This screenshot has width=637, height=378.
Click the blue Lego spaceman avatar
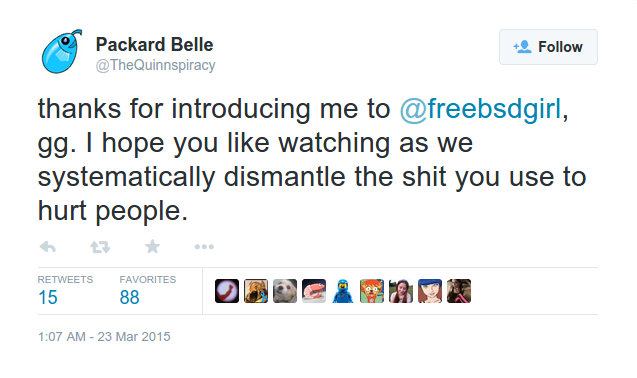coord(343,291)
